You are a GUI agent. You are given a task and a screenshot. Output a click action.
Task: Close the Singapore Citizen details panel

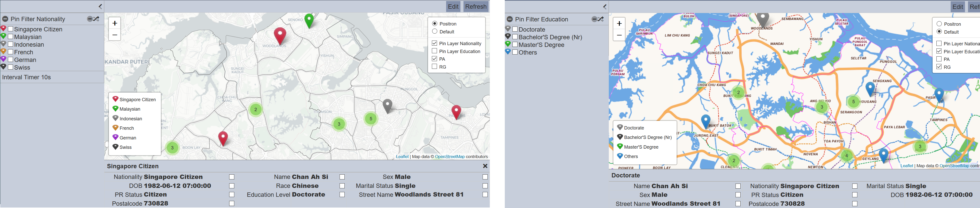pos(485,166)
